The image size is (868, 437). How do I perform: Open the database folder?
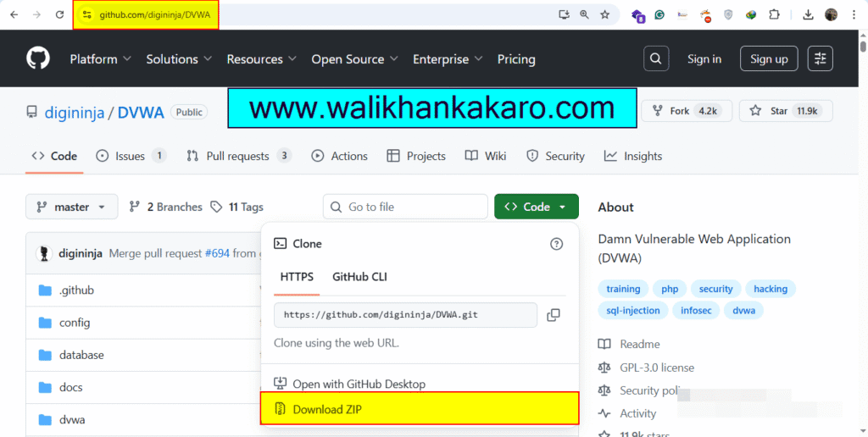click(81, 355)
